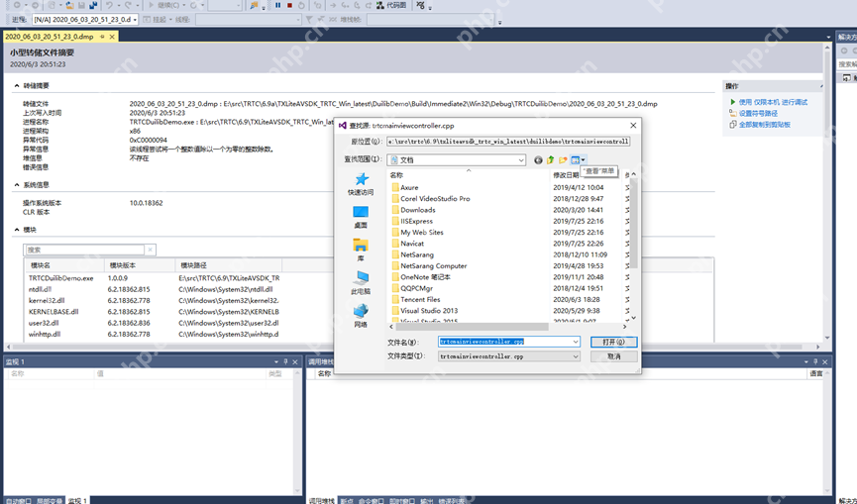Close the Call Stack panel
This screenshot has height=504, width=857.
click(x=825, y=362)
